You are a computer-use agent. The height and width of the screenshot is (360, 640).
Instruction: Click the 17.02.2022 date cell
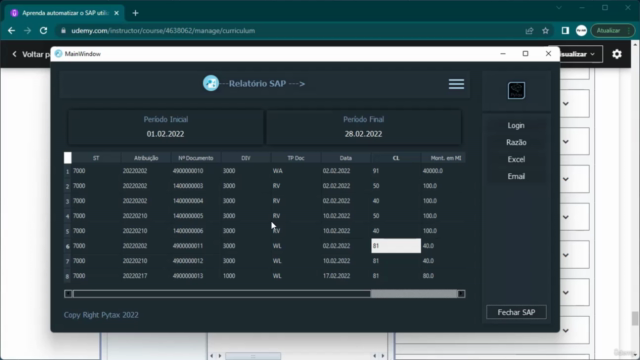(346, 276)
